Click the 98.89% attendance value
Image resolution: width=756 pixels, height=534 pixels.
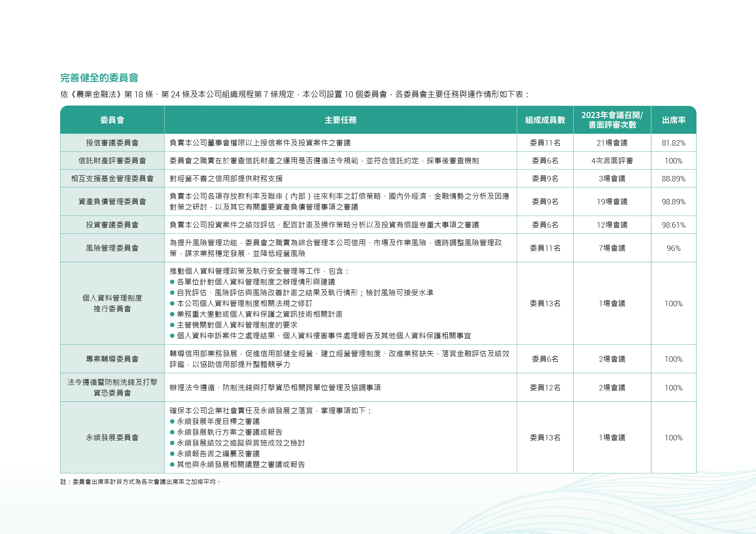[674, 202]
